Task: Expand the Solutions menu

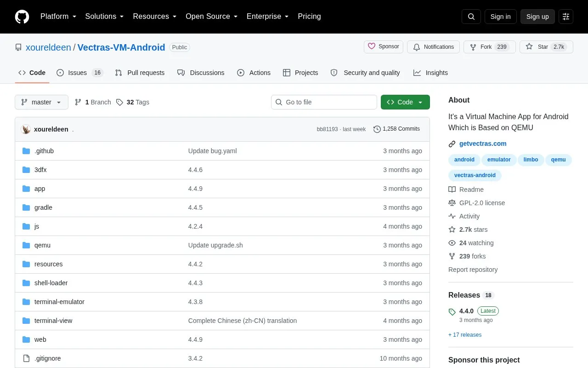Action: tap(104, 17)
